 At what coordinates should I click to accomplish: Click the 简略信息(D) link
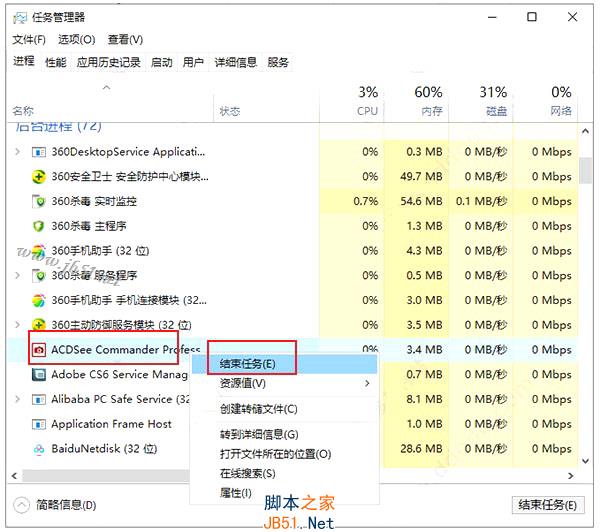click(x=66, y=505)
